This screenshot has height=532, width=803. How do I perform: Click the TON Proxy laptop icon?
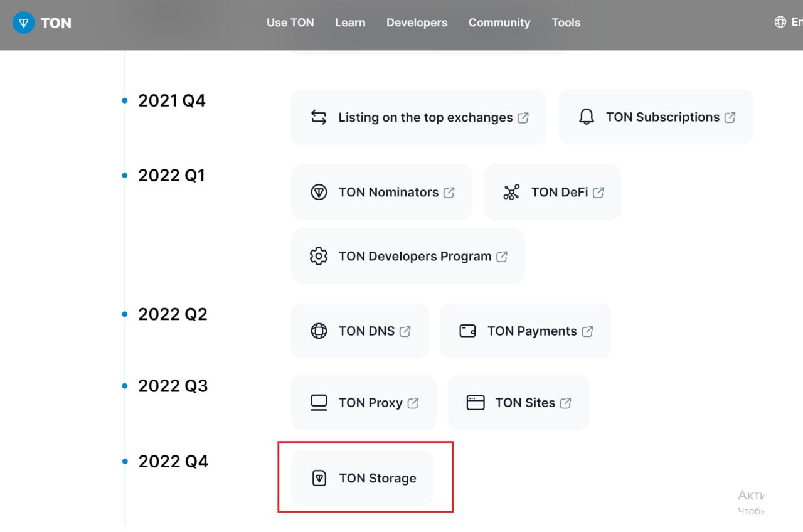[x=319, y=403]
